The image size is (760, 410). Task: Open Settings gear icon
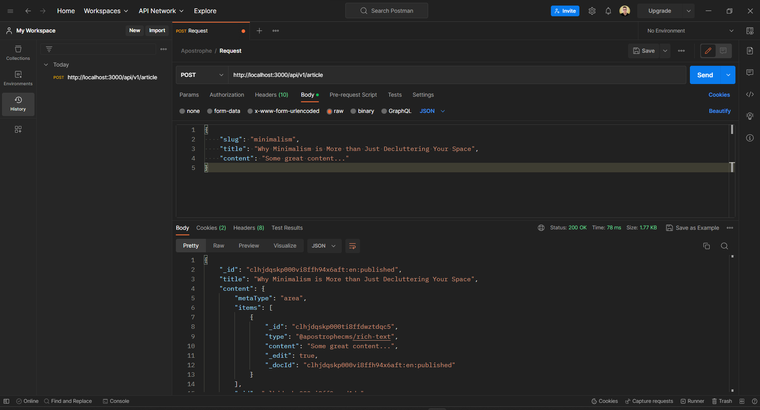click(x=592, y=11)
